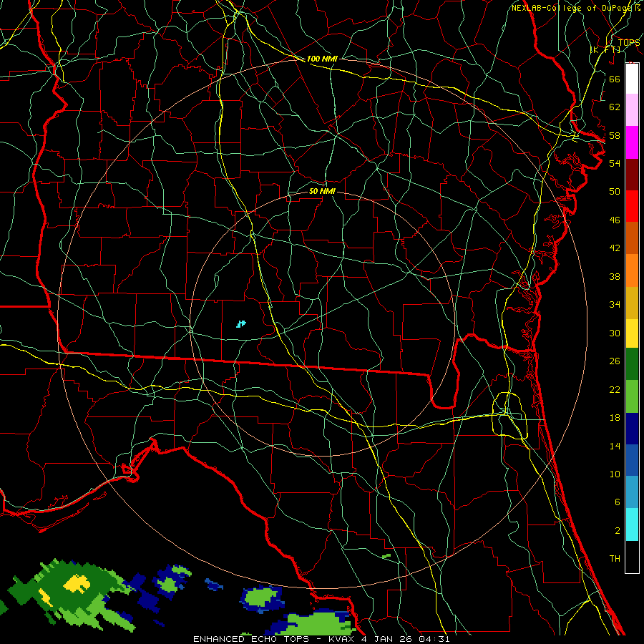
Task: Click the bright red legend swatch
Action: click(x=632, y=206)
